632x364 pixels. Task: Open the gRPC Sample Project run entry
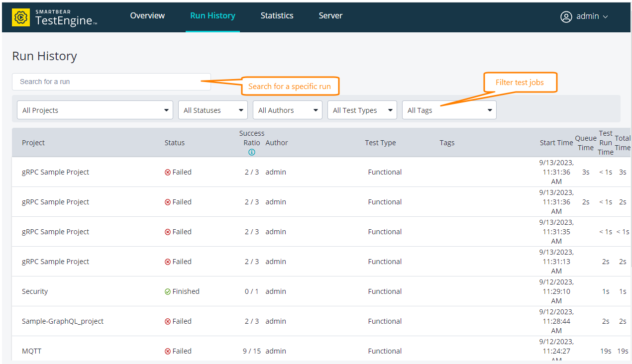[x=55, y=172]
